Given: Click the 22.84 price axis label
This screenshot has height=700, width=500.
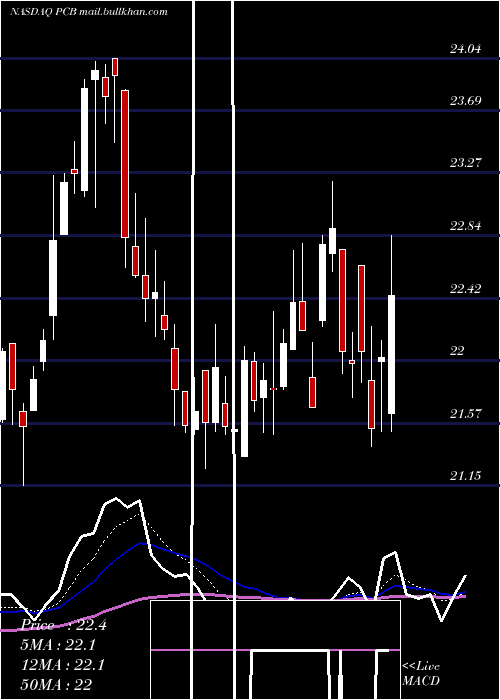Looking at the screenshot, I should [x=465, y=225].
